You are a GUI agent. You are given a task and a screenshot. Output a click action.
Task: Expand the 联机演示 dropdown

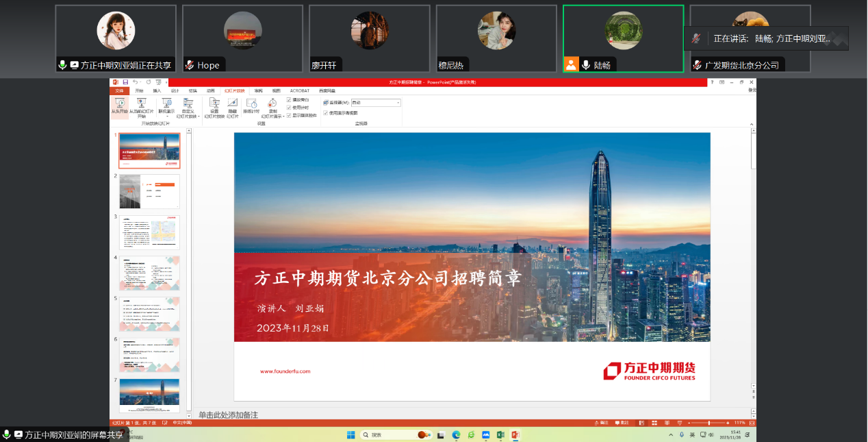(166, 108)
